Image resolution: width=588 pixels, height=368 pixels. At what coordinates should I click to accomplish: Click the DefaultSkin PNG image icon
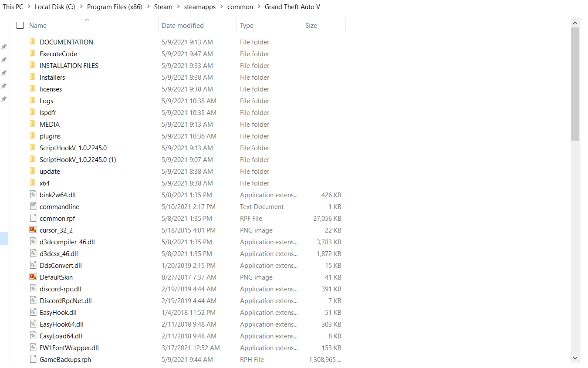coord(33,277)
